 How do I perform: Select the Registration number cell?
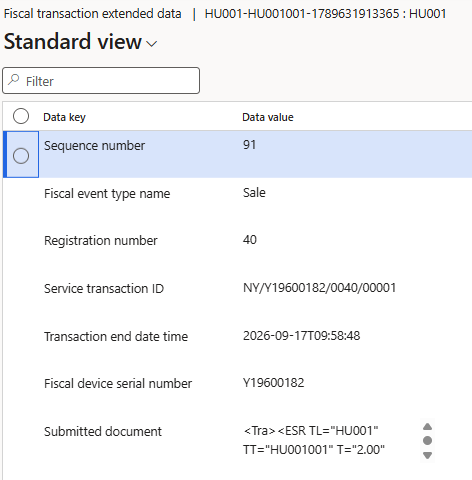[x=101, y=241]
